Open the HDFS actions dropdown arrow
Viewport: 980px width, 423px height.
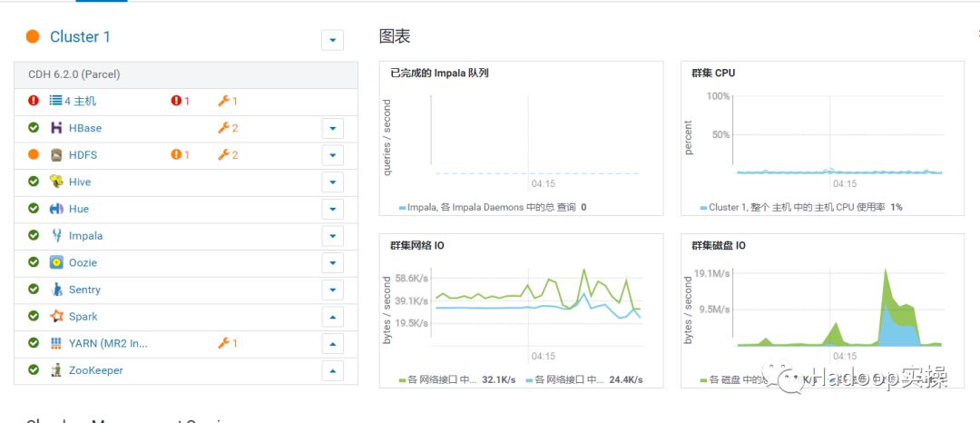point(332,155)
